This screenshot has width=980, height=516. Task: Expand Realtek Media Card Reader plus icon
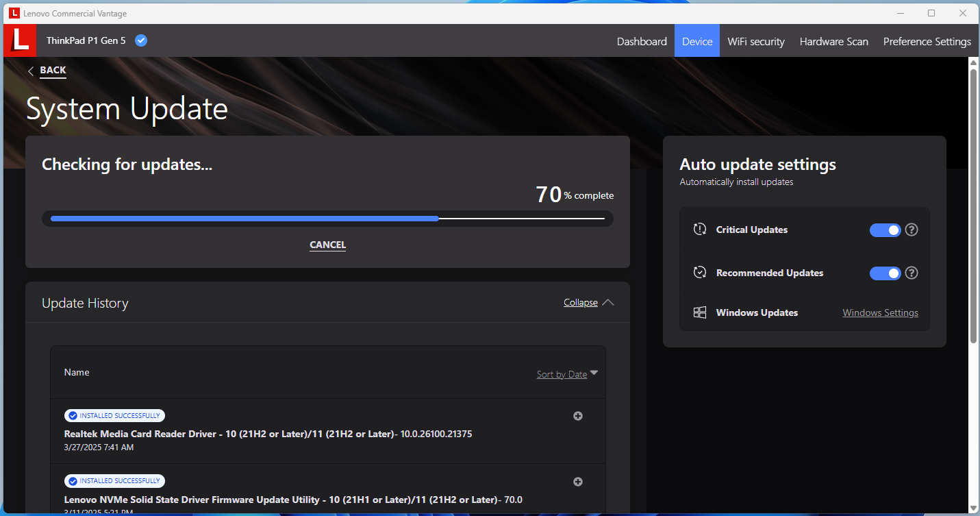click(x=578, y=416)
